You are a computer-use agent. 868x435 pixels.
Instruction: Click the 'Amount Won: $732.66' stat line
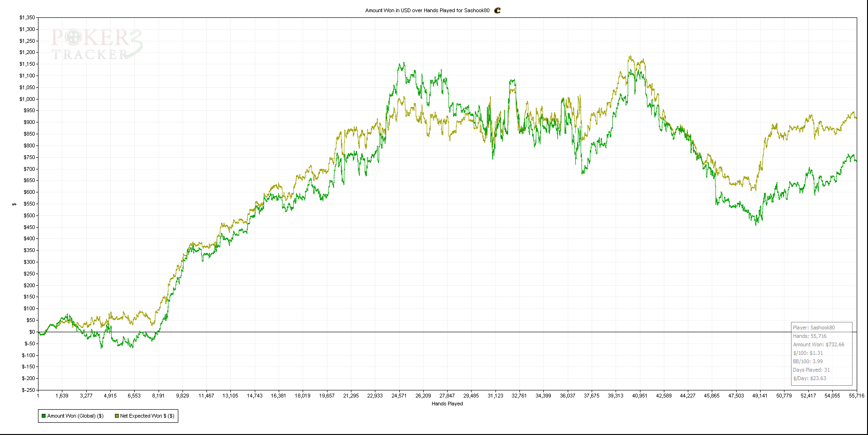pos(818,344)
